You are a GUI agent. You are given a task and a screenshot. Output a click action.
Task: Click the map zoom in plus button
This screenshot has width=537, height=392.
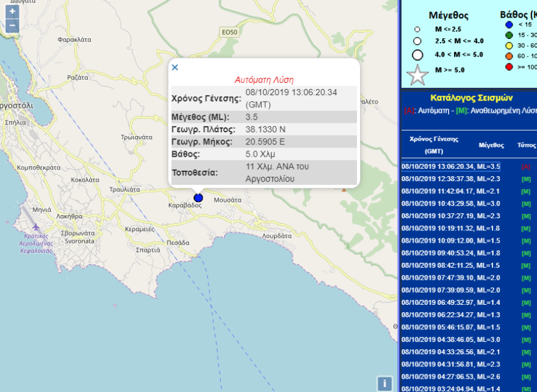pyautogui.click(x=12, y=12)
